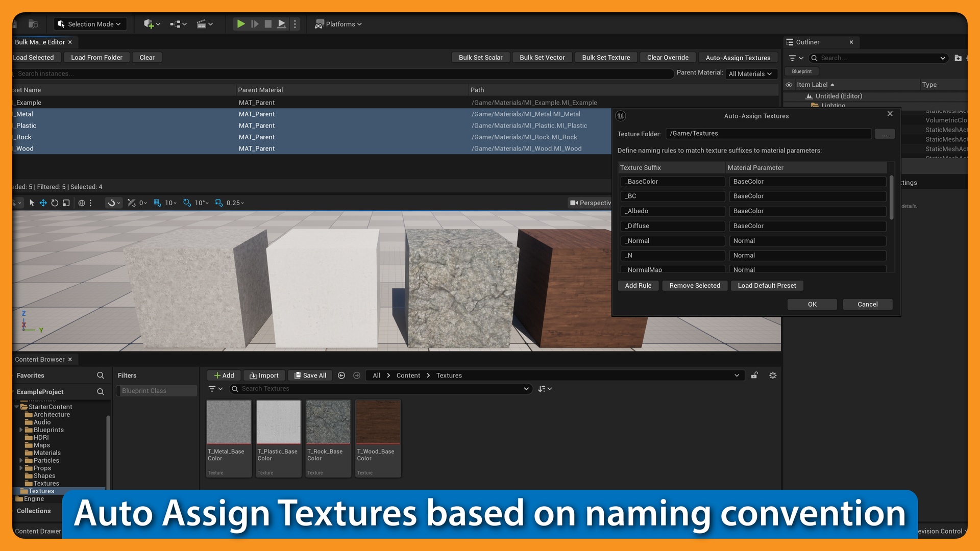The width and height of the screenshot is (980, 551).
Task: Activate the Scale tool in the viewport
Action: (x=66, y=203)
